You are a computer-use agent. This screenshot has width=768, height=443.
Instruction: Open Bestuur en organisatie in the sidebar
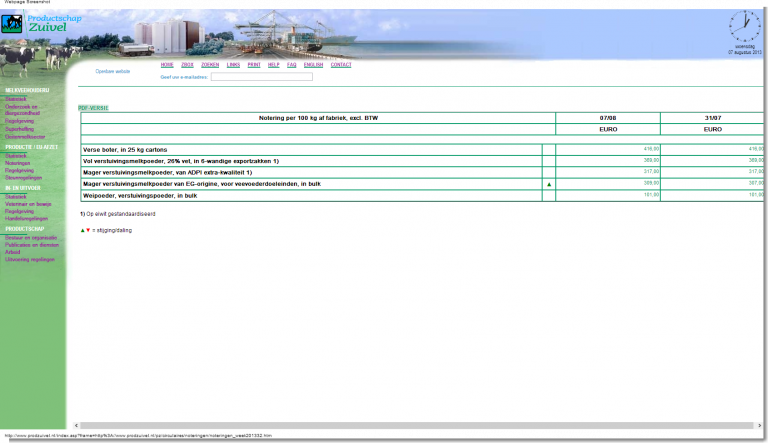[31, 238]
